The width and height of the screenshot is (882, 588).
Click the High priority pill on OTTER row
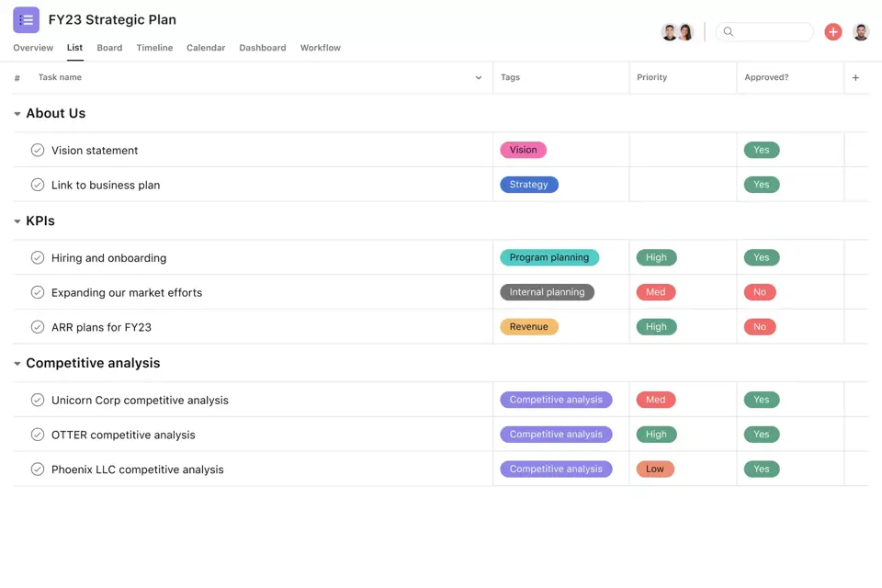tap(656, 434)
